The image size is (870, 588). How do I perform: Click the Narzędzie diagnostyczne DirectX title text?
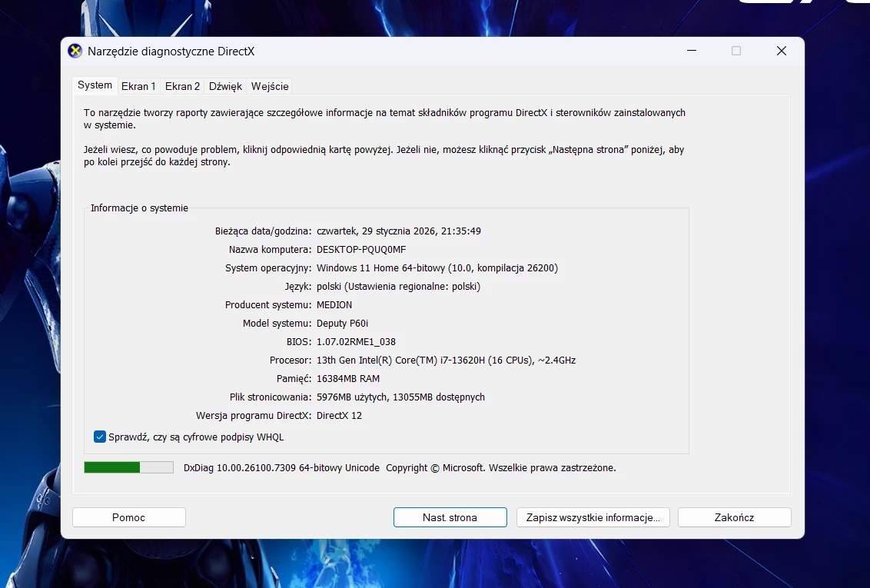(171, 51)
